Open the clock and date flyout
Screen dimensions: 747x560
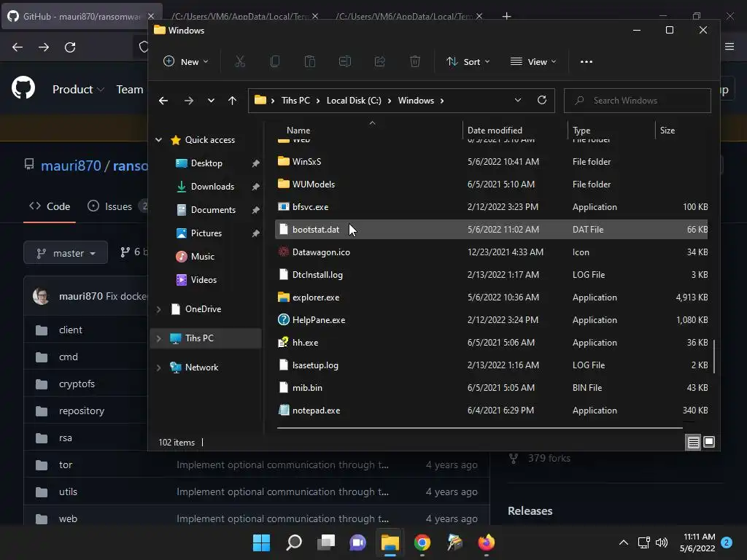point(697,542)
